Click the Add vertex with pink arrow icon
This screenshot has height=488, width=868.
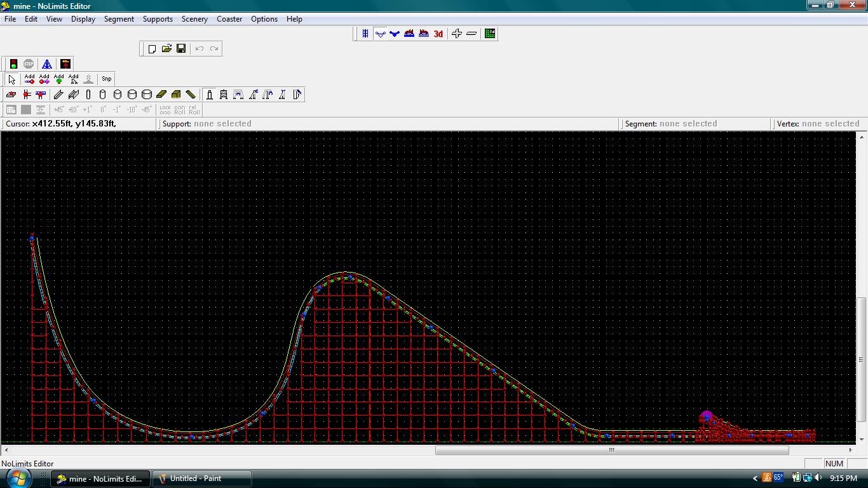(44, 79)
